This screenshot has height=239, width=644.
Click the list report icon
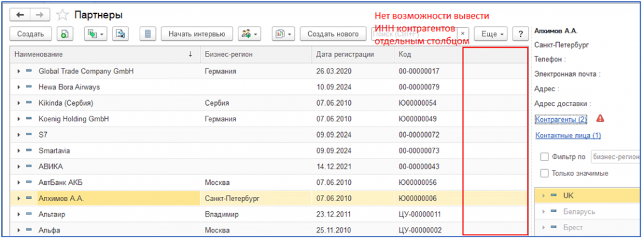tap(147, 34)
